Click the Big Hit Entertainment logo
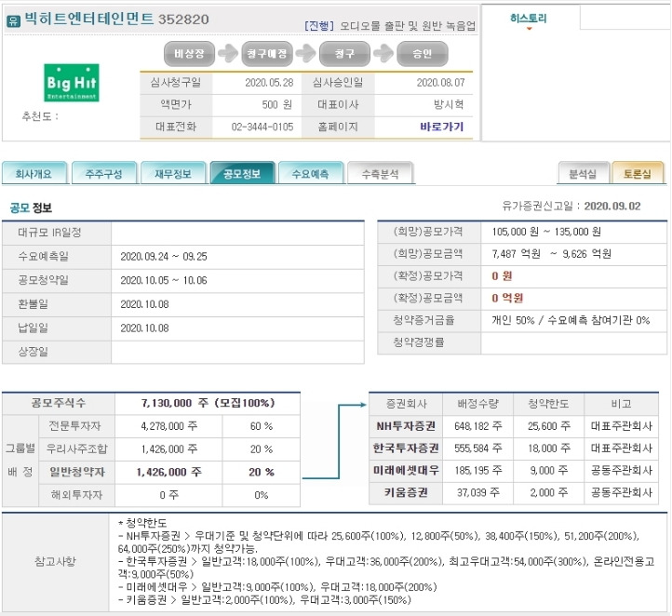Screen dimensions: 672x616 click(72, 83)
